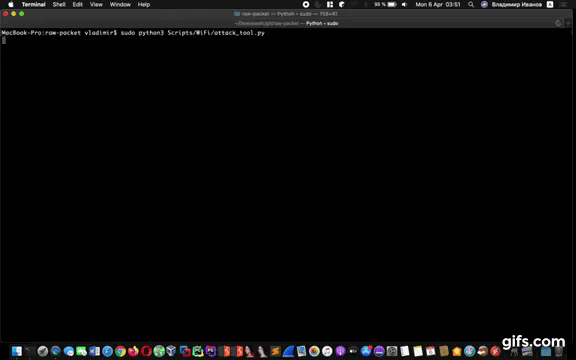This screenshot has height=360, width=576.
Task: Open the user menu 'Владимир Иванов'
Action: point(516,4)
